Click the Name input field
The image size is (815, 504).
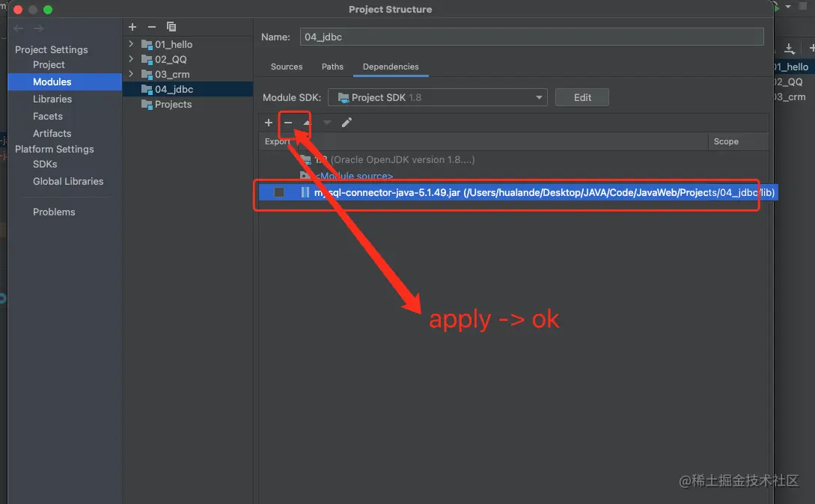[x=531, y=37]
